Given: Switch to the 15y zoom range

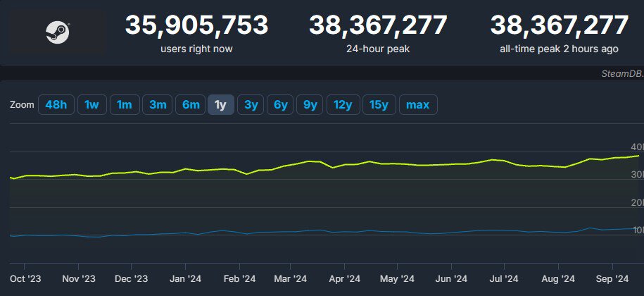Looking at the screenshot, I should (379, 105).
